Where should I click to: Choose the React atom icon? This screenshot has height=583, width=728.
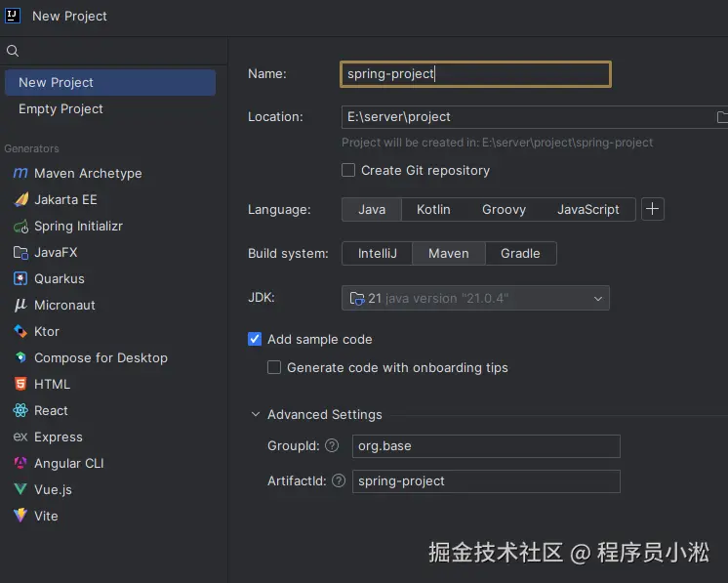(20, 410)
